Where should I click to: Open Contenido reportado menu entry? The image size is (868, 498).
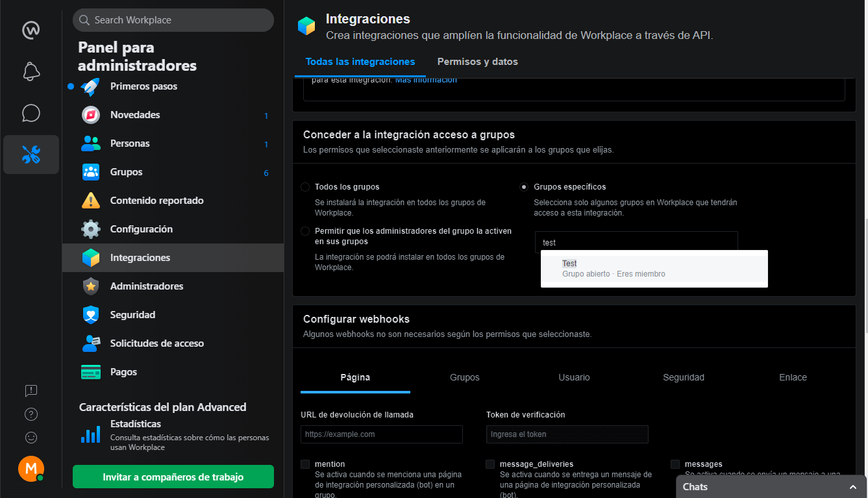[173, 201]
